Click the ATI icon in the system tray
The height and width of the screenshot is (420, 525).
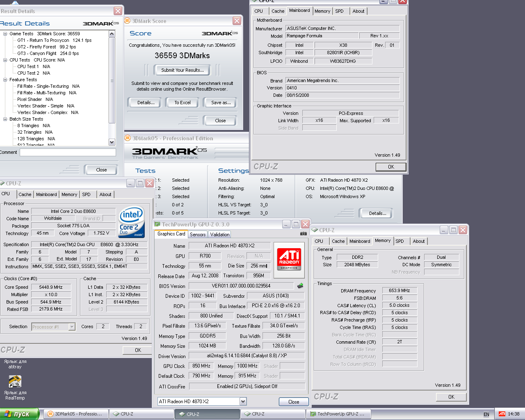pos(502,414)
